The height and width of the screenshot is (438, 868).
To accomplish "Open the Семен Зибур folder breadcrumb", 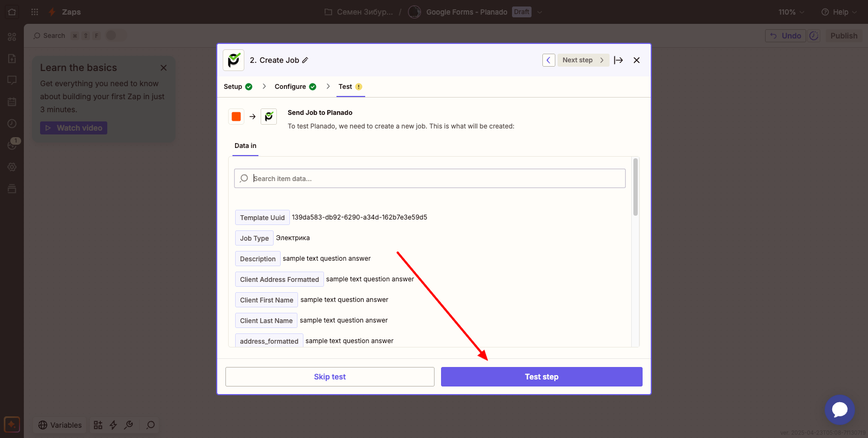I will coord(359,12).
